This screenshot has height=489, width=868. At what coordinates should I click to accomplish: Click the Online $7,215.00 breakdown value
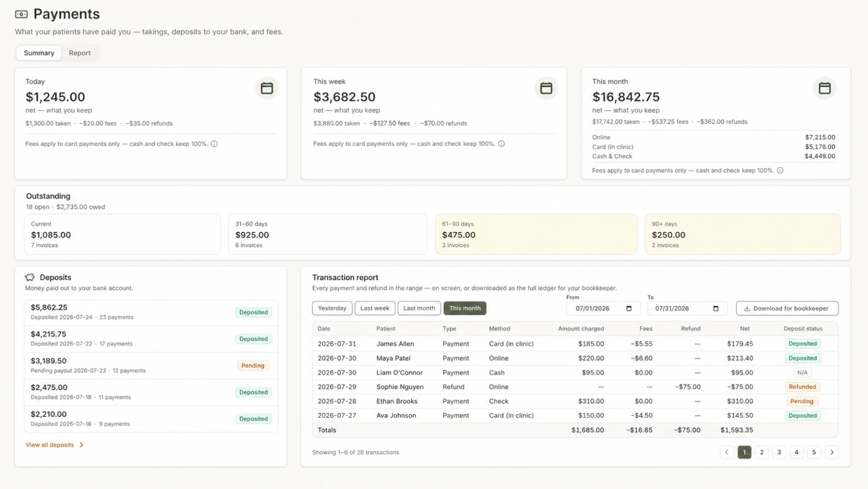820,137
